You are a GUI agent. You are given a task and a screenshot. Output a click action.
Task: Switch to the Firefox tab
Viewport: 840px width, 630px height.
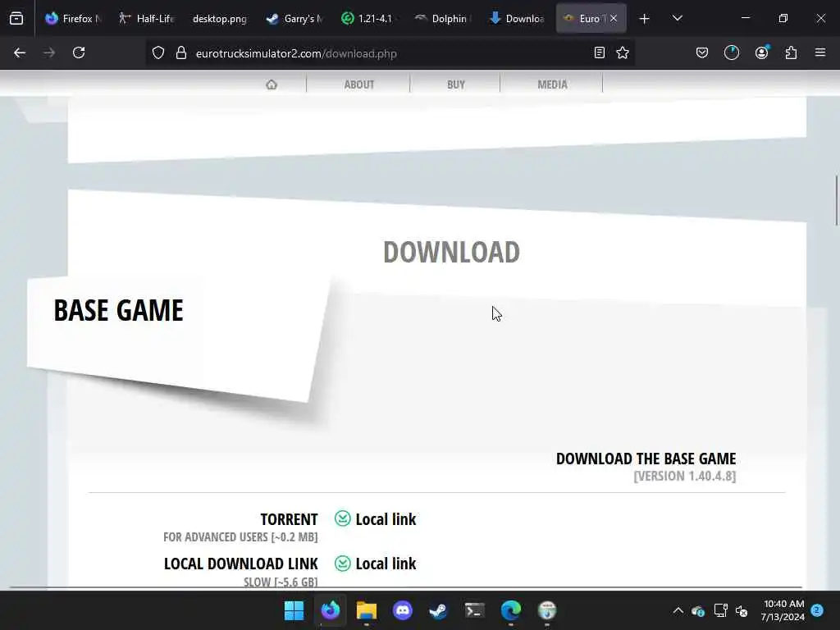(x=73, y=19)
